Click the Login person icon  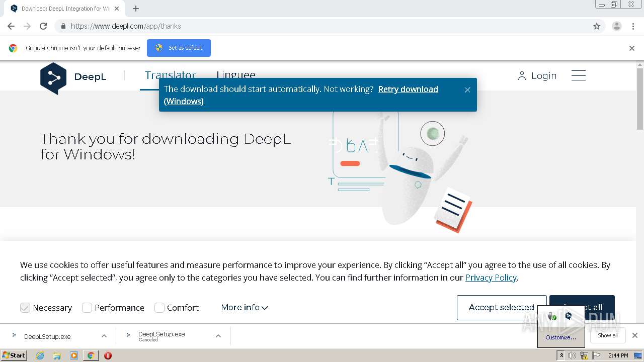522,76
